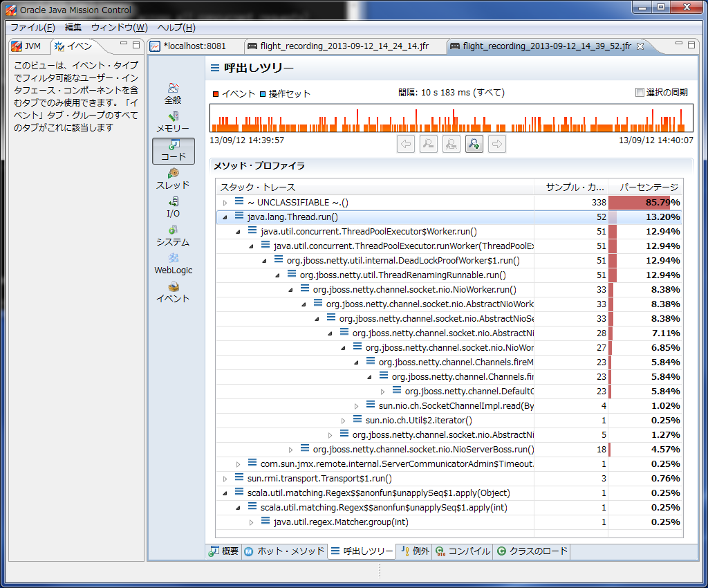The image size is (708, 588).
Task: Click frame icon of sun.rmi.transport.Transport$1.run()
Action: click(239, 478)
